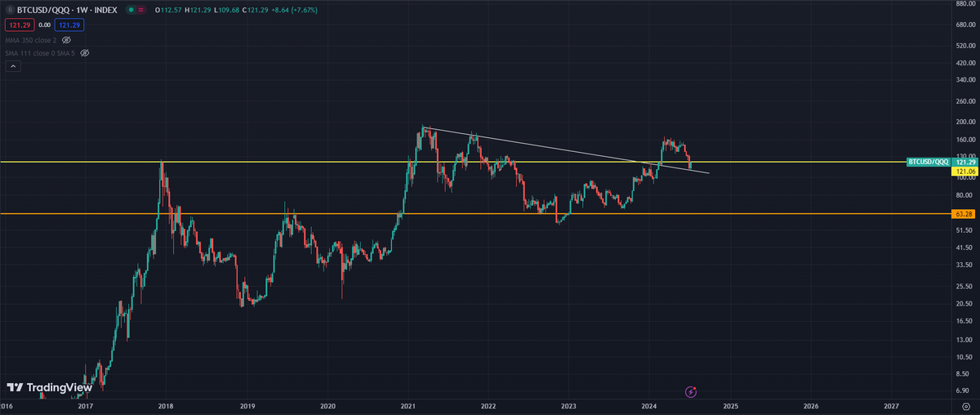The image size is (980, 415).
Task: Click the BTCUSD/QQQ symbol logo icon
Action: point(11,10)
